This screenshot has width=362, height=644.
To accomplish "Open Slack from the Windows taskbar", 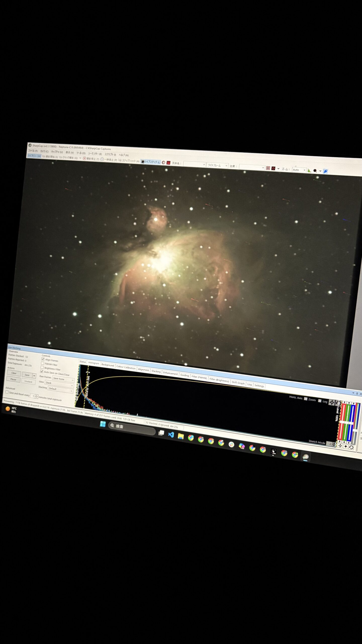I will click(231, 445).
